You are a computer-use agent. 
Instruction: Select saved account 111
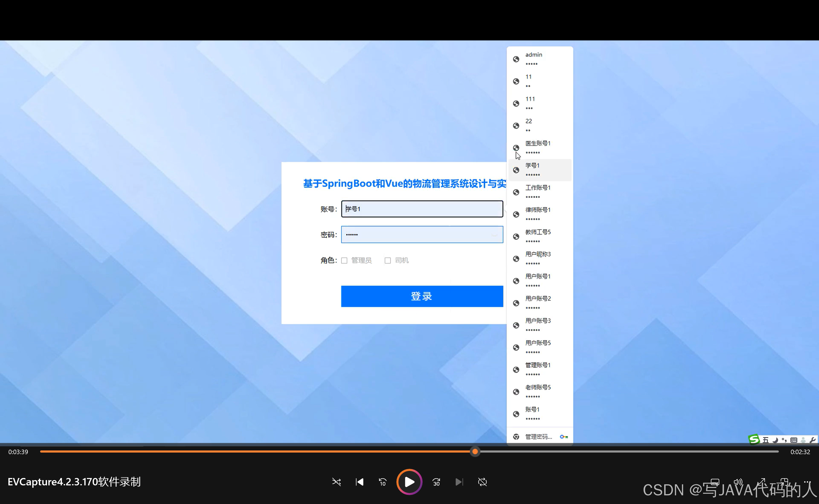pos(540,103)
